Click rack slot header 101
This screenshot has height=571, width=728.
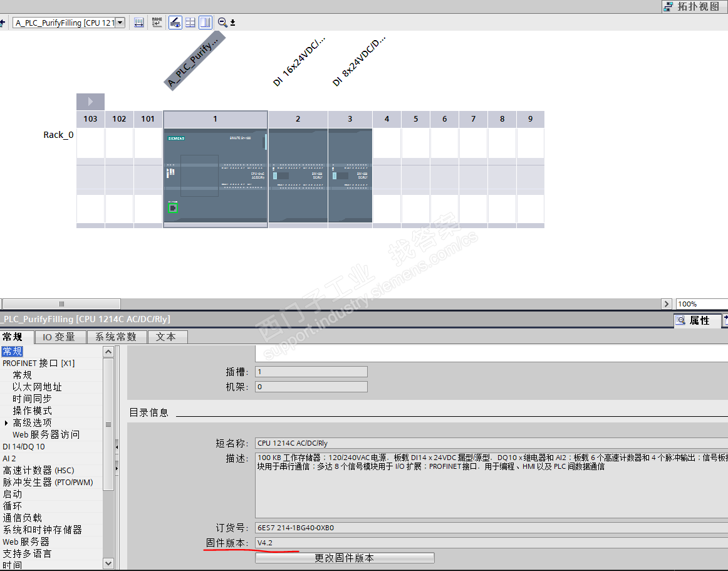(x=148, y=119)
